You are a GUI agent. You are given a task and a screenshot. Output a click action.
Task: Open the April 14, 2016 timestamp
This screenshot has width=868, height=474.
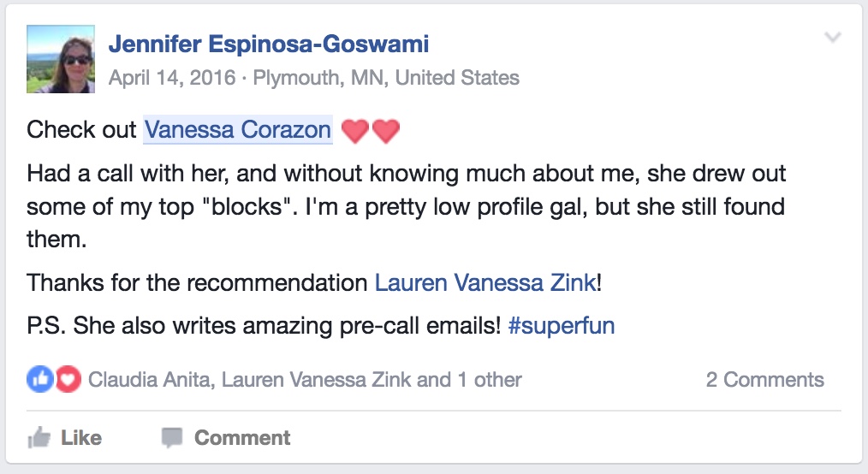click(x=172, y=78)
